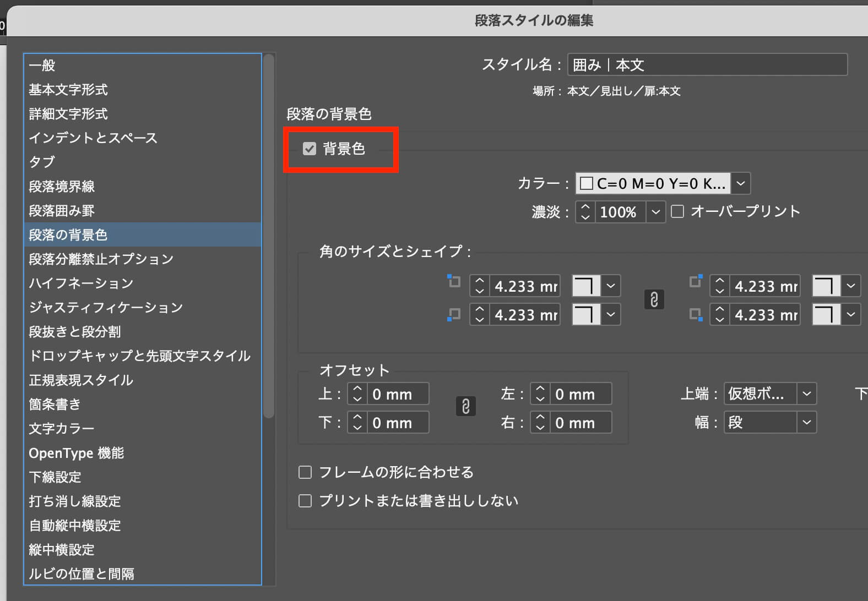The width and height of the screenshot is (868, 601).
Task: Enable プリントまたは書き出ししない checkbox
Action: coord(305,501)
